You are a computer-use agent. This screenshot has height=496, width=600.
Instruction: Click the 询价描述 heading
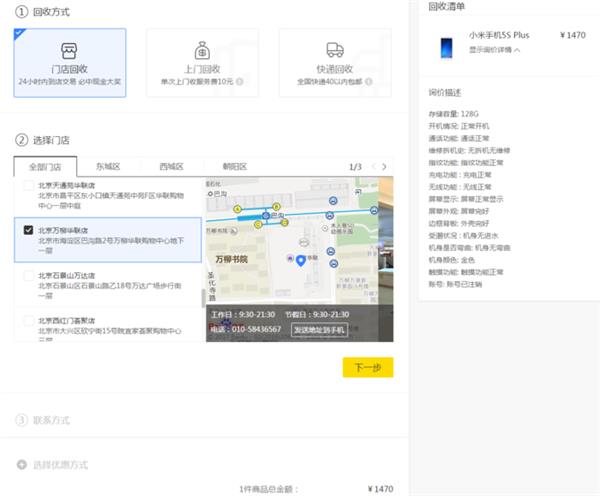[x=445, y=92]
